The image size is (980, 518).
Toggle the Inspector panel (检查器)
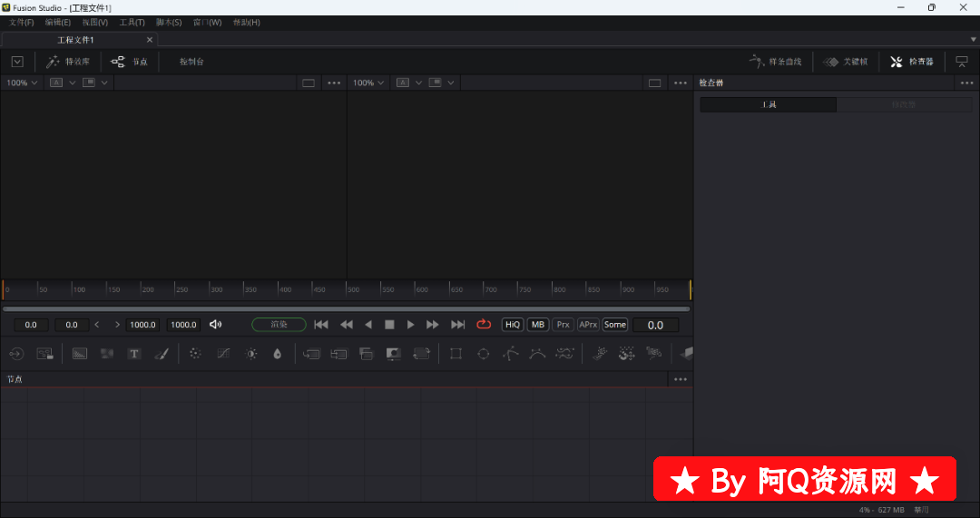point(912,62)
